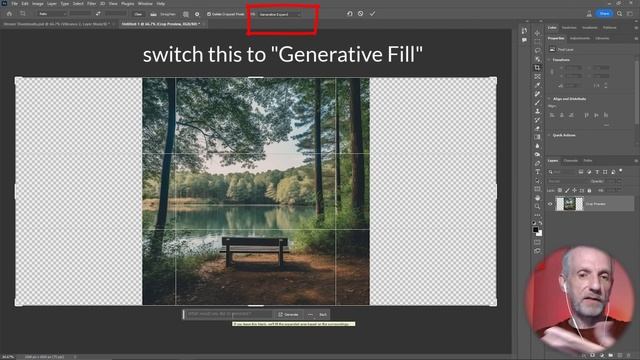
Task: Click the foreground color swatch
Action: point(536,230)
